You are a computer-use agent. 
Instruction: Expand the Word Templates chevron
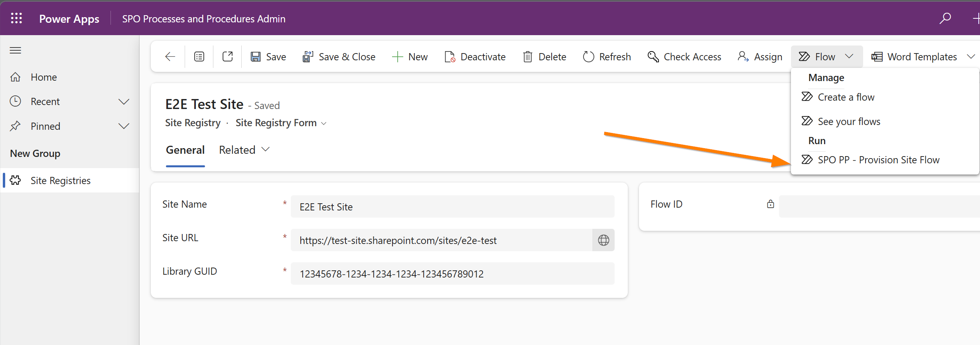[x=971, y=57]
